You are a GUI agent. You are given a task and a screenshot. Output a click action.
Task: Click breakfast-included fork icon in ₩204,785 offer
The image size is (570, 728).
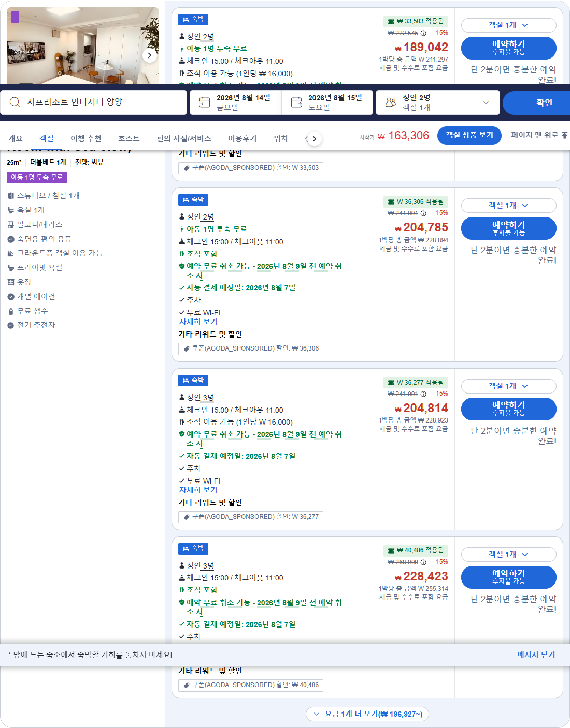[x=182, y=254]
